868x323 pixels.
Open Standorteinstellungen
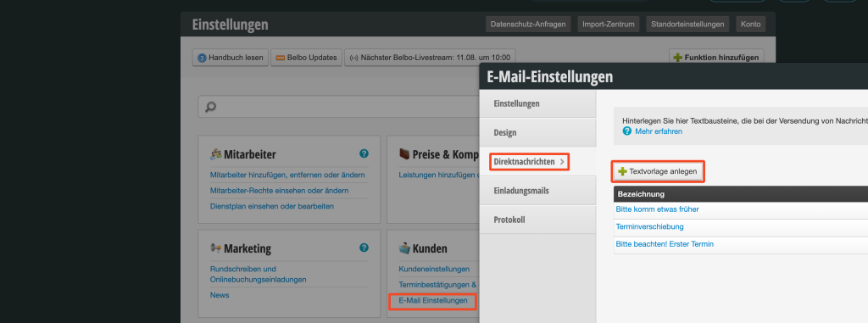687,25
